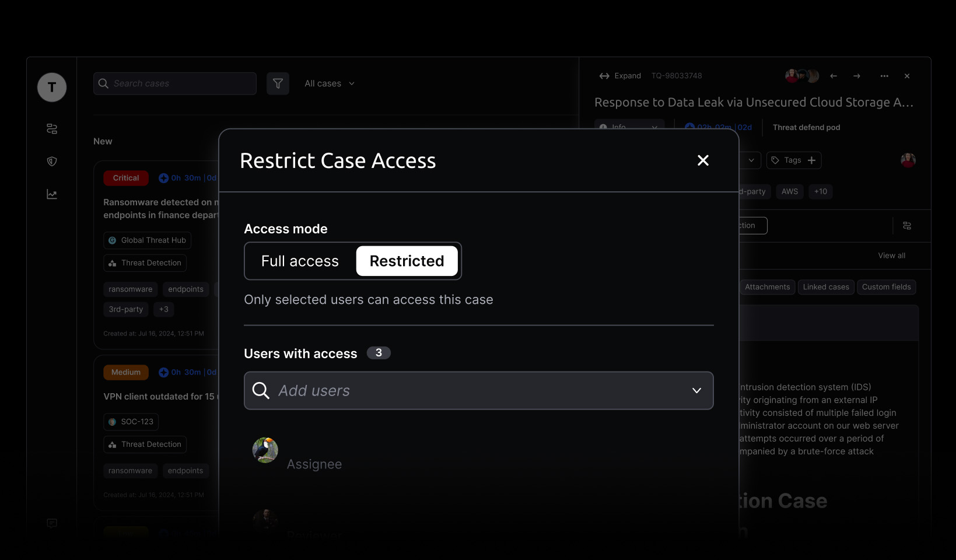Open the three-dot more options menu

tap(884, 76)
